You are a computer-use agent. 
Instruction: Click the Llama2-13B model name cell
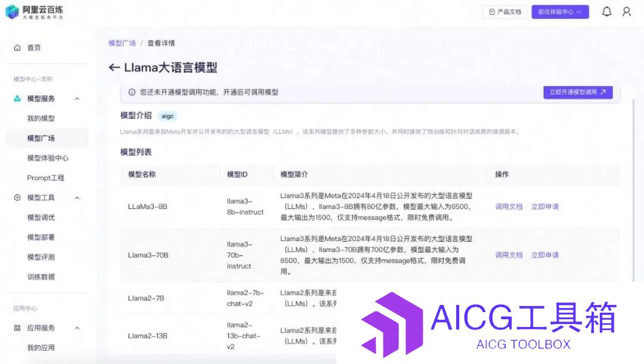click(x=147, y=335)
